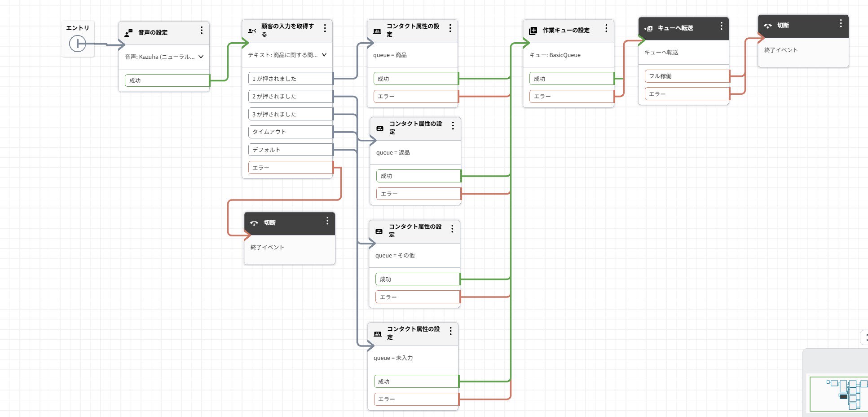The image size is (868, 417).
Task: Click the contact attribute icon of queue = 商品 block
Action: [x=377, y=31]
